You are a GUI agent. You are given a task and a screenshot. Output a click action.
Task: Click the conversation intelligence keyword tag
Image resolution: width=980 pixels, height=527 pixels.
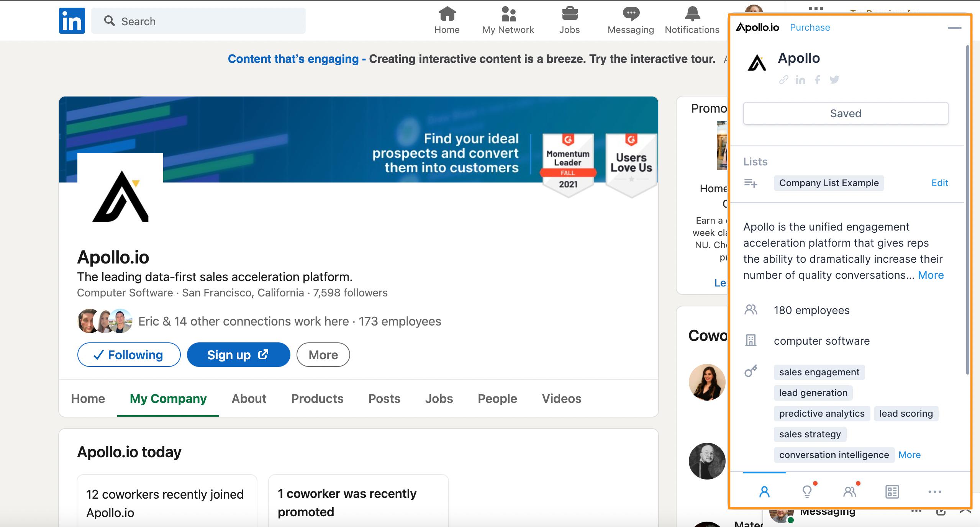pyautogui.click(x=834, y=455)
